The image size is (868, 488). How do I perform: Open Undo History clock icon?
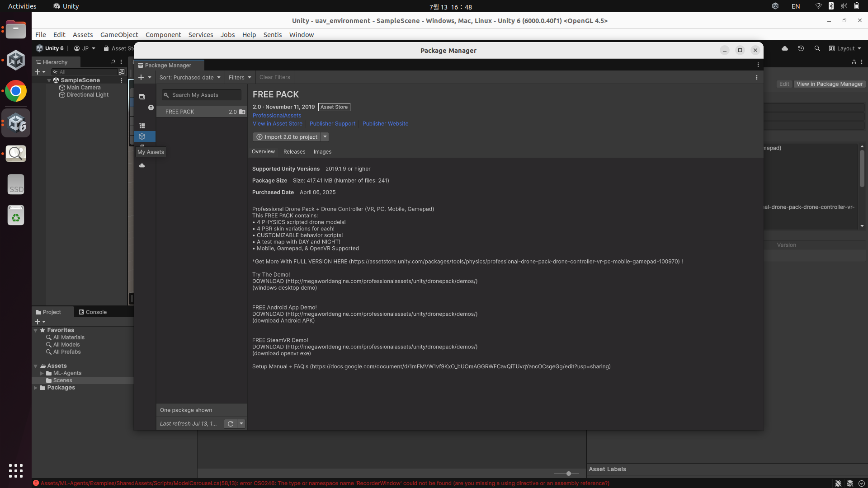coord(801,48)
